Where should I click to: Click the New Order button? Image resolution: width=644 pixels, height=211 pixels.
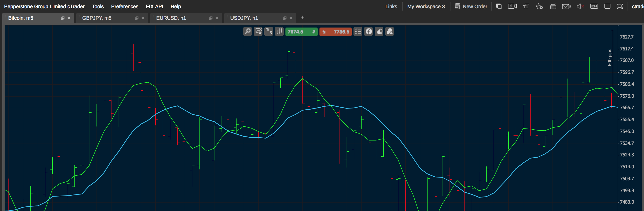pos(471,6)
